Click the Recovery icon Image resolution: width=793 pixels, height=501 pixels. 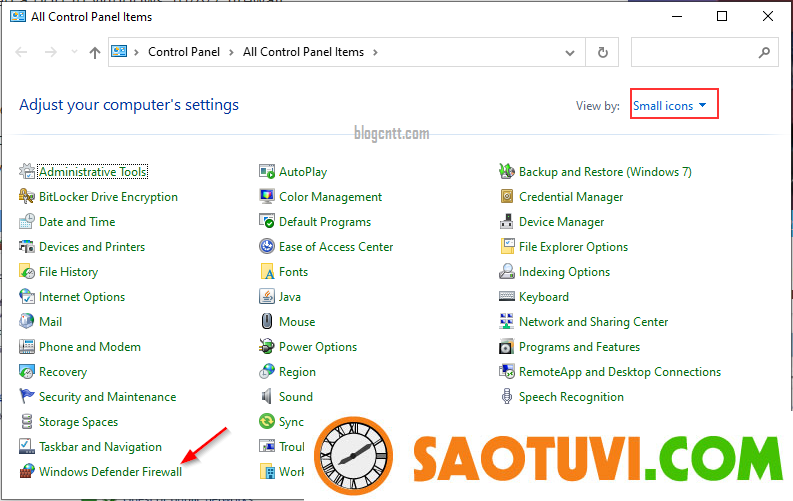[x=27, y=372]
